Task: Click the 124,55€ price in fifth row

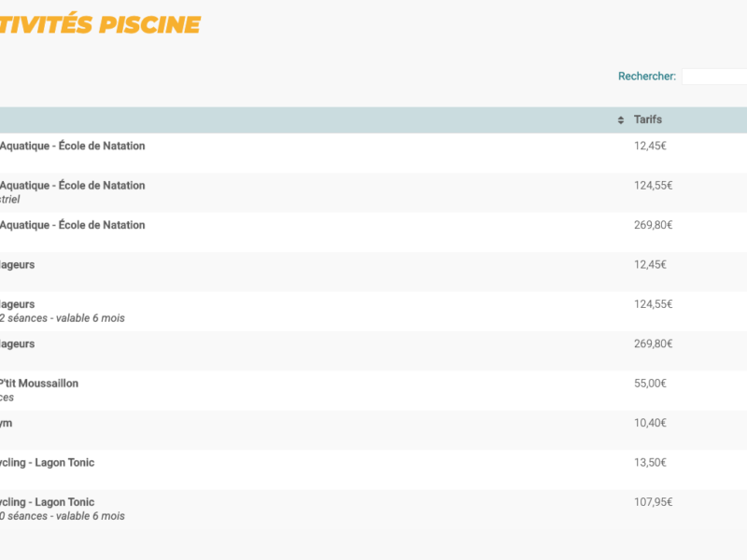Action: point(653,304)
